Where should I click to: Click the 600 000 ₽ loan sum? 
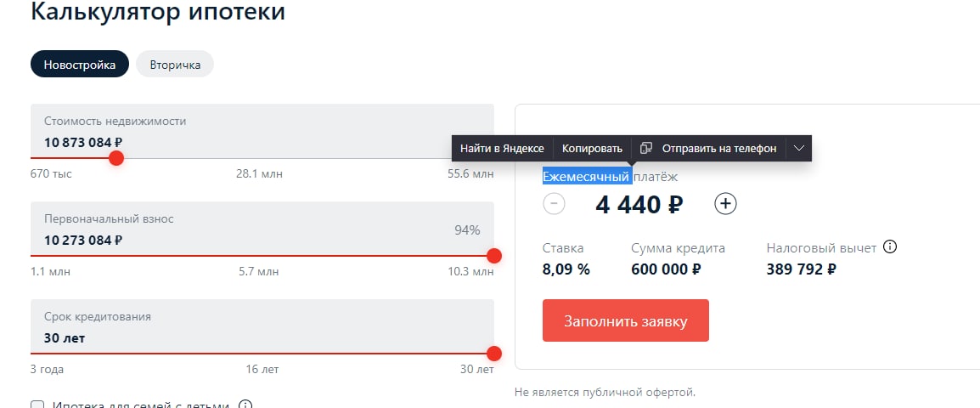click(666, 269)
